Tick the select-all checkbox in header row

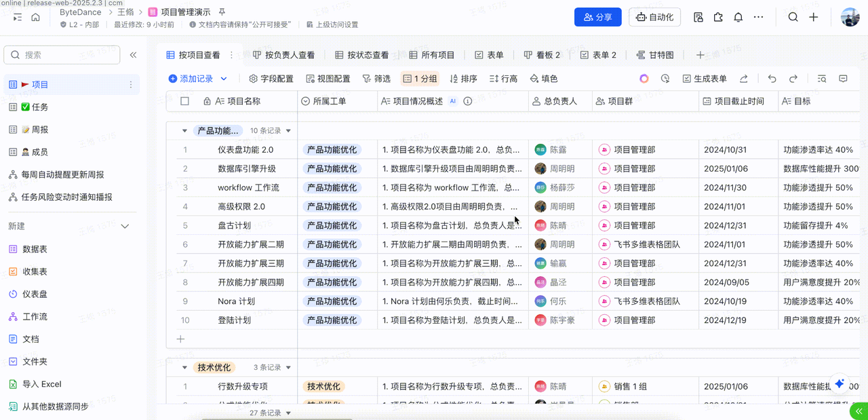184,101
